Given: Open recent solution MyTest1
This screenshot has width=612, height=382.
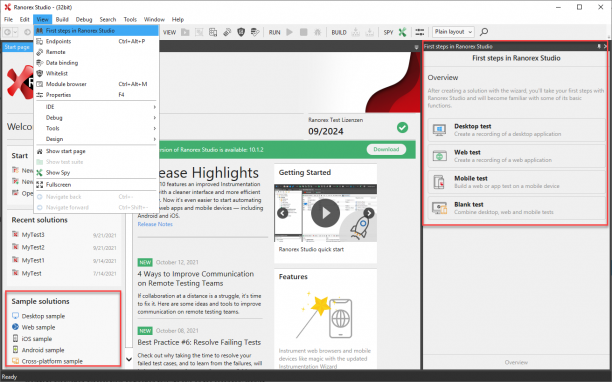Looking at the screenshot, I should (33, 260).
